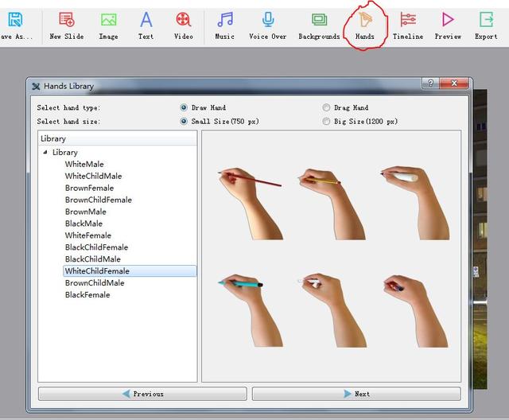509x420 pixels.
Task: Click the Voice Over microphone icon
Action: pos(268,21)
